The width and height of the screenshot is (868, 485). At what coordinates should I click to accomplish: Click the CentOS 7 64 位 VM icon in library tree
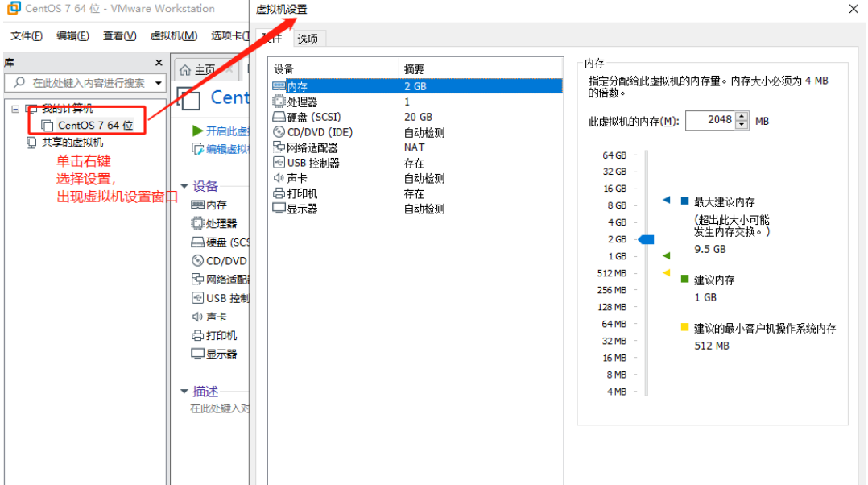point(47,126)
